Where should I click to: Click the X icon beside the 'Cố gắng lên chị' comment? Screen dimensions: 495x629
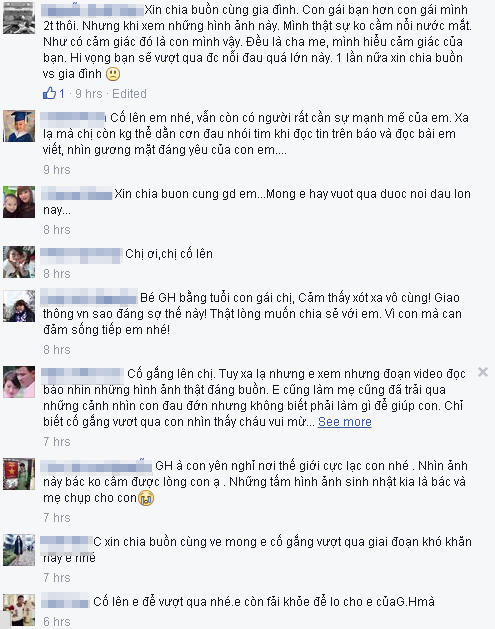point(483,372)
